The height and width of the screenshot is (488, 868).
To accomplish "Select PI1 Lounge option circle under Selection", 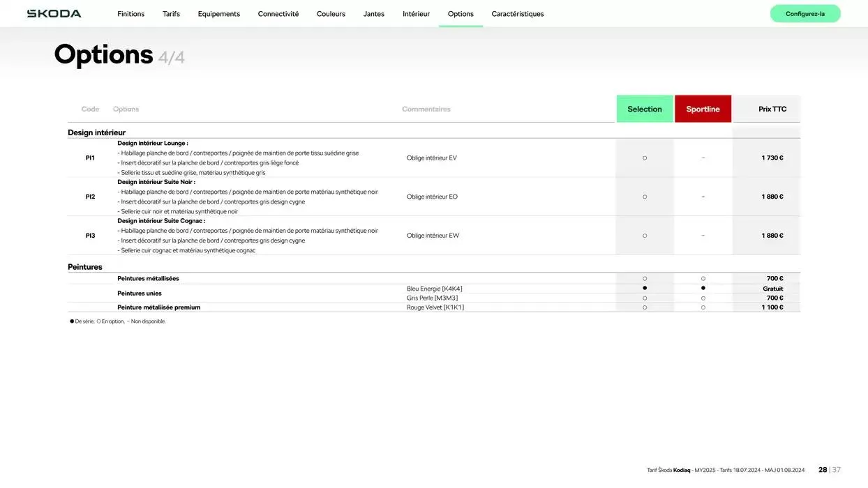I will [x=645, y=158].
